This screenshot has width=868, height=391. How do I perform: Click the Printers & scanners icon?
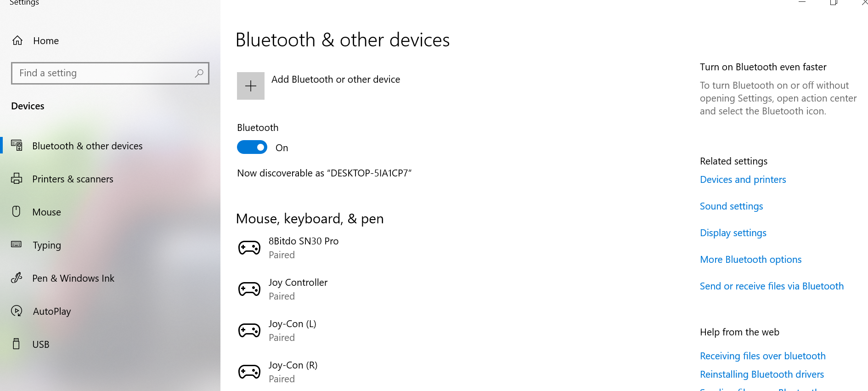tap(17, 179)
